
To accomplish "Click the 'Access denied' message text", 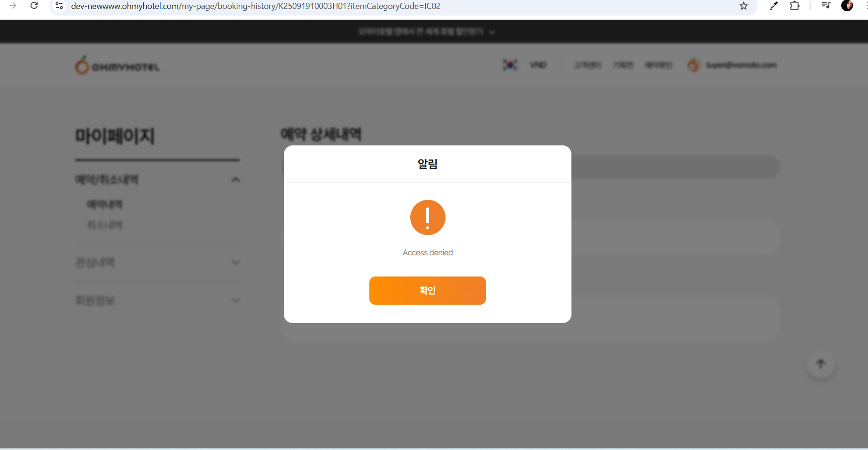I will click(x=428, y=253).
